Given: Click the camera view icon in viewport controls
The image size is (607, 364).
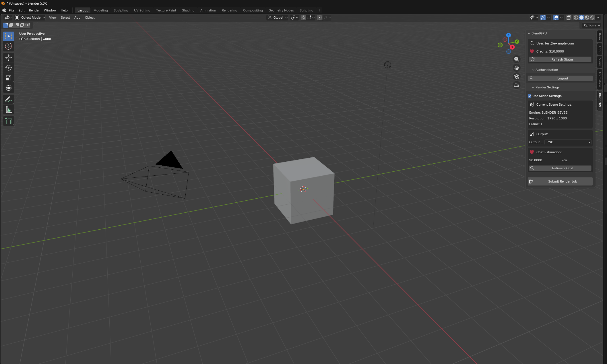Looking at the screenshot, I should [516, 76].
